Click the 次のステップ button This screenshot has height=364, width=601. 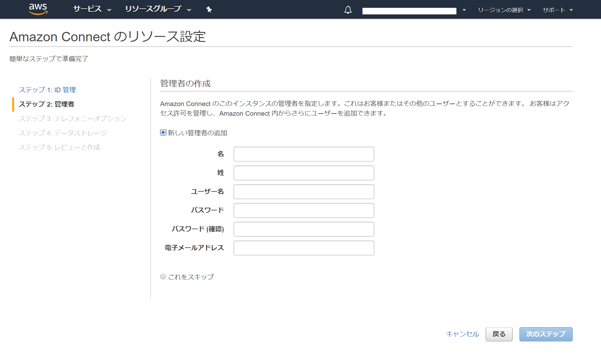pos(546,334)
